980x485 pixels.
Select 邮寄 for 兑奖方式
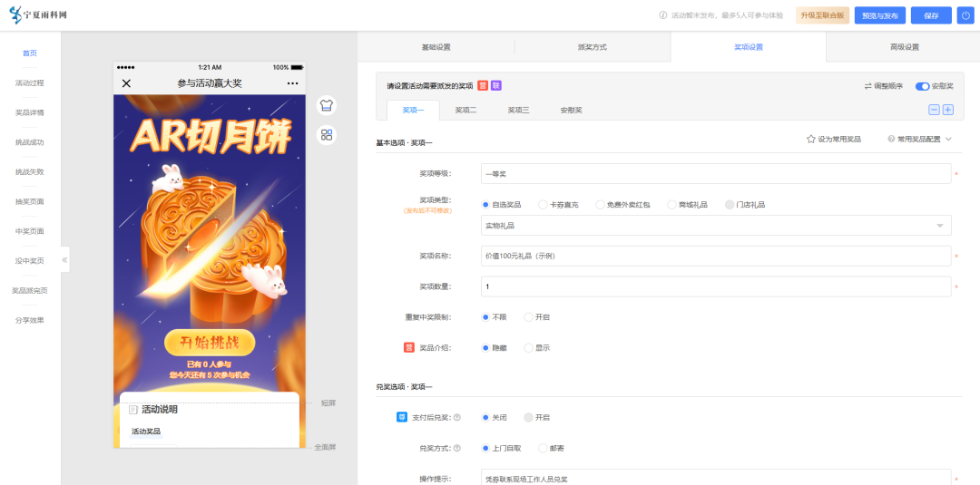543,448
